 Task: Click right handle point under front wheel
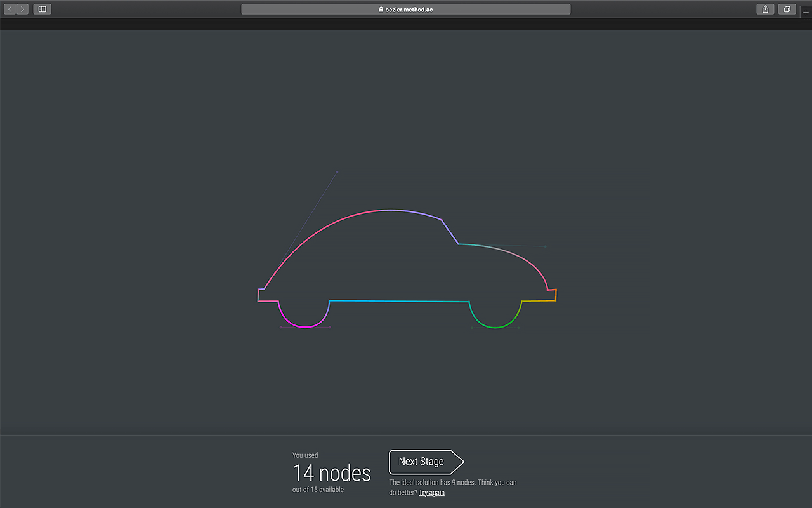(519, 328)
